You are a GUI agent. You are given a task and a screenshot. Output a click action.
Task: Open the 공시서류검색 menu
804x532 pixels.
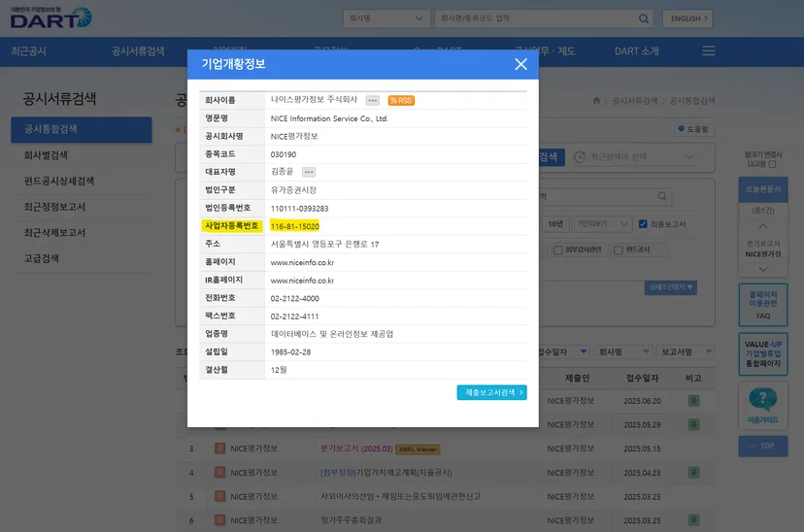138,51
